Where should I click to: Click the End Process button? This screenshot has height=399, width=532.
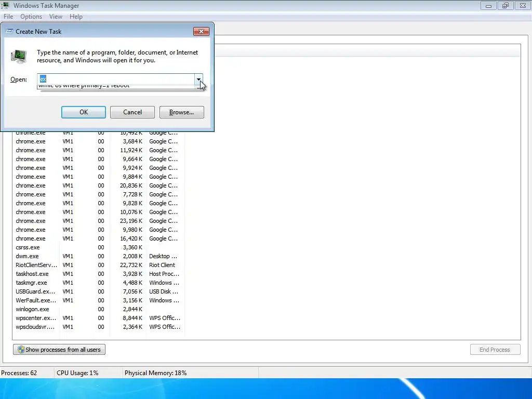pos(495,350)
